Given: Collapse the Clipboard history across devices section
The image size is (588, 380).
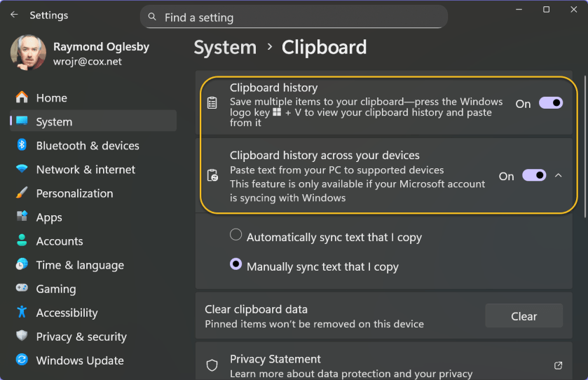Looking at the screenshot, I should 559,175.
